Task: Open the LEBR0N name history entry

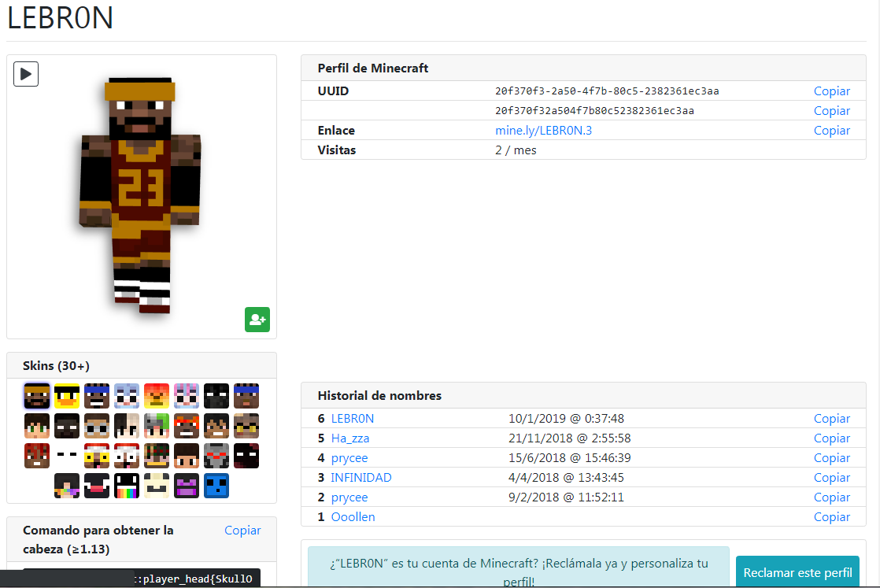Action: (x=353, y=419)
